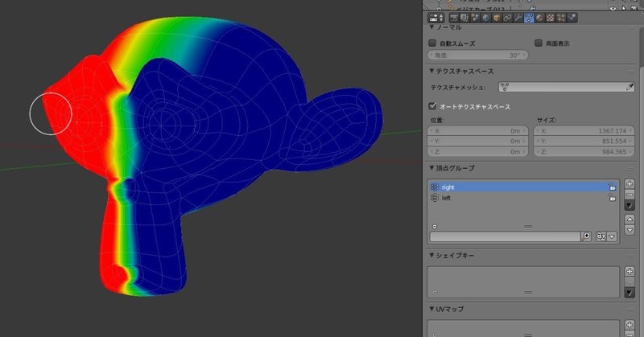Screen dimensions: 644x337
Task: Move vertex group up in list
Action: [x=630, y=220]
